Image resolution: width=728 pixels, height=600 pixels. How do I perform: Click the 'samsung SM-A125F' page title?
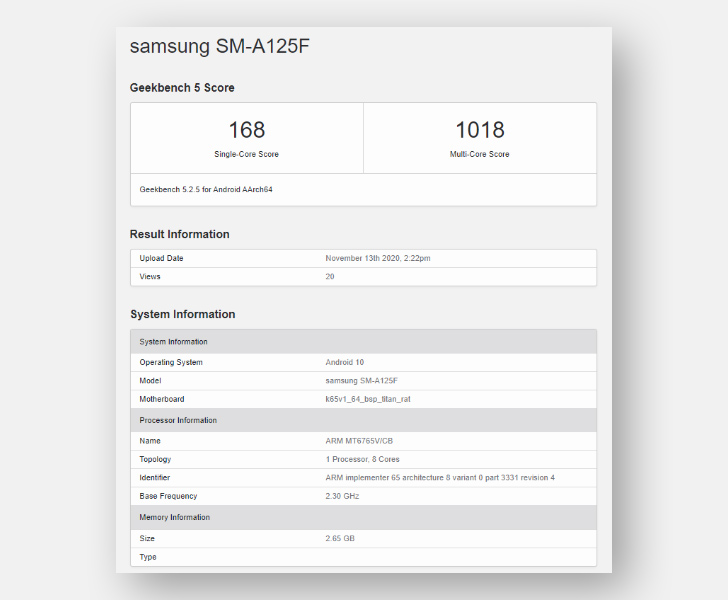pos(220,46)
